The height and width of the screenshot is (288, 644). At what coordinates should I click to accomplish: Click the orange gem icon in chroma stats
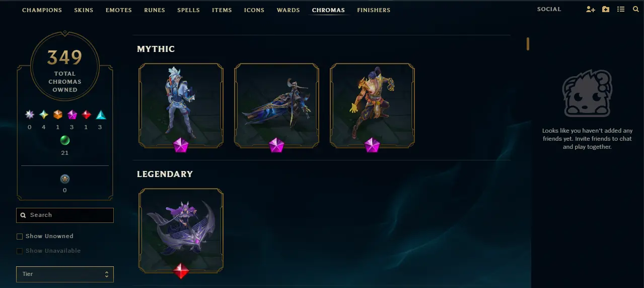click(x=58, y=114)
